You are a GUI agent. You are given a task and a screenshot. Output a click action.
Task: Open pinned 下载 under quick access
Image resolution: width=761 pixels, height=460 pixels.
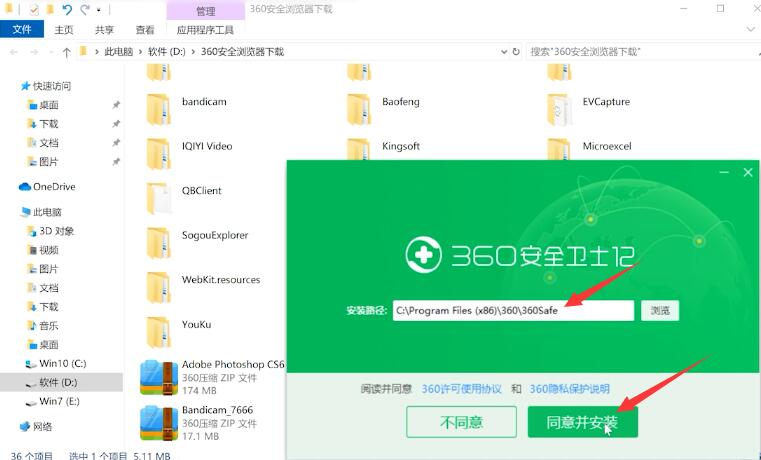point(49,124)
